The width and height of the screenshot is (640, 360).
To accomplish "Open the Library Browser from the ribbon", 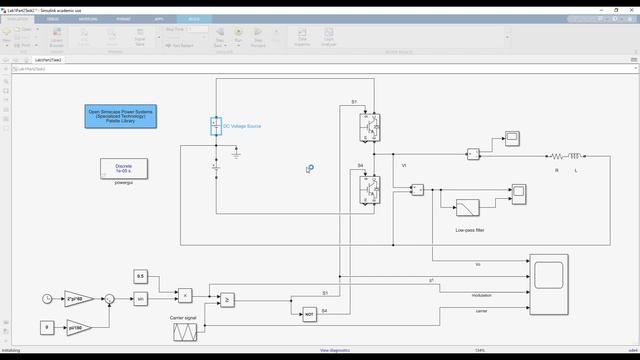I will pos(56,37).
